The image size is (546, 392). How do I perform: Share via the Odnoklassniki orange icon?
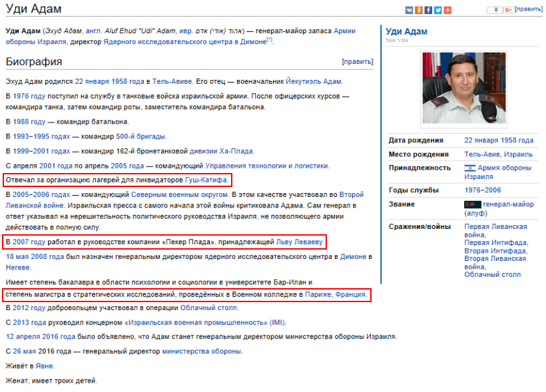(x=419, y=10)
